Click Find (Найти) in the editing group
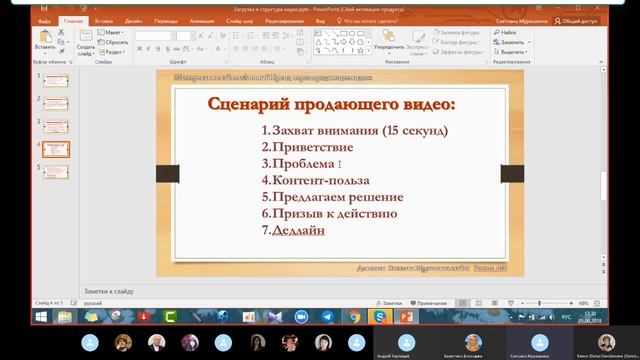The height and width of the screenshot is (360, 640). [505, 32]
